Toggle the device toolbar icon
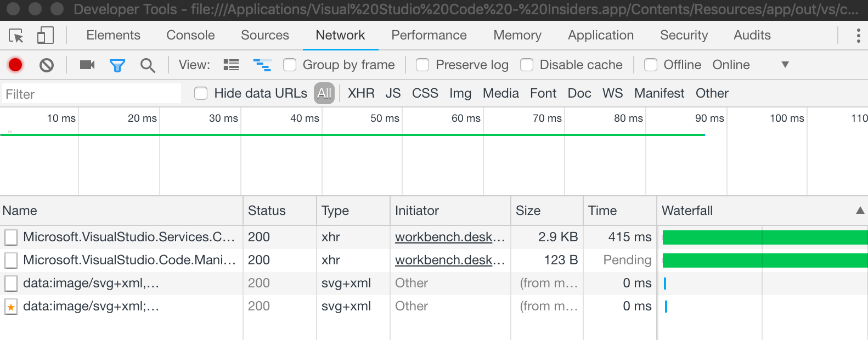Screen dimensions: 868x340 click(45, 36)
